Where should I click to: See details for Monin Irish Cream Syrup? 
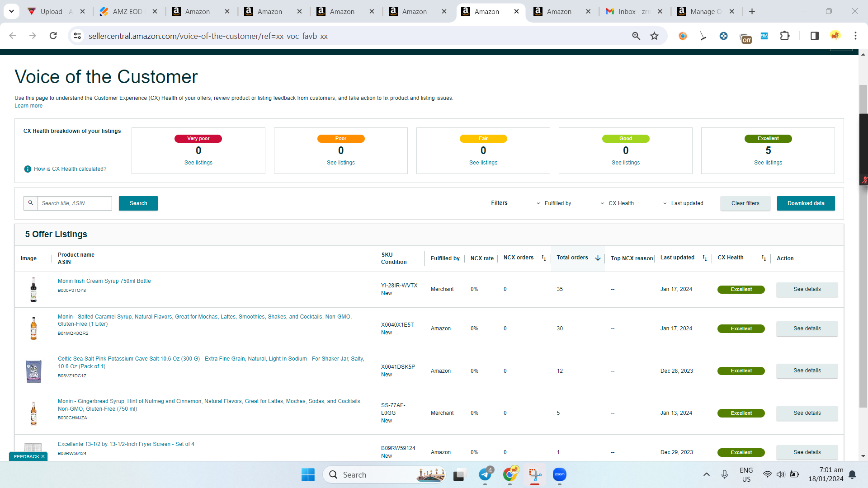click(x=807, y=289)
